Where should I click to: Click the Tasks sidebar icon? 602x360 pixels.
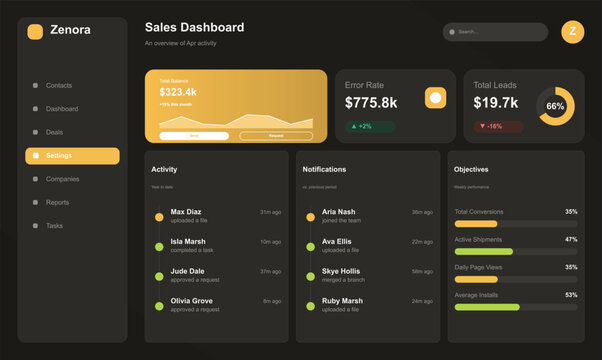pyautogui.click(x=35, y=226)
